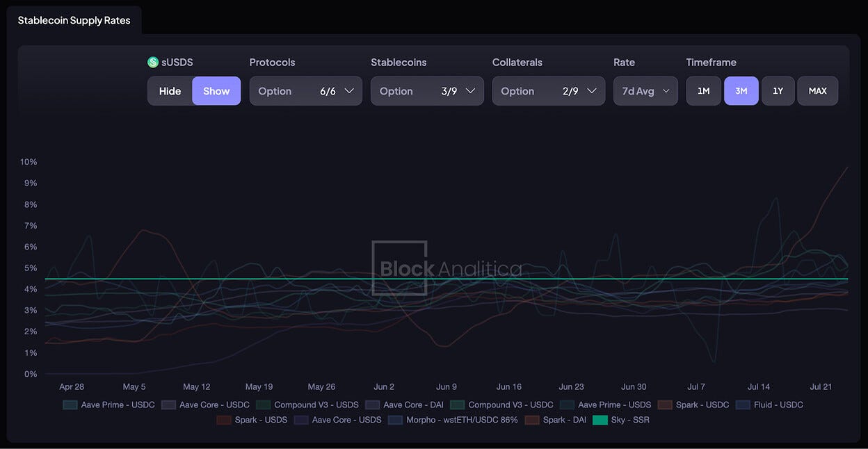The image size is (868, 449).
Task: Toggle Spark - USDS legend entry
Action: (x=252, y=420)
